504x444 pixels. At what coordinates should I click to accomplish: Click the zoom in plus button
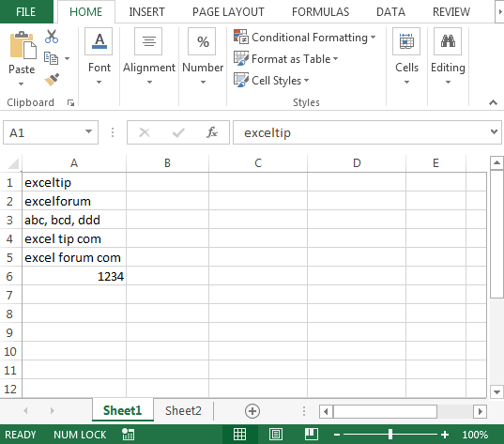click(x=445, y=435)
